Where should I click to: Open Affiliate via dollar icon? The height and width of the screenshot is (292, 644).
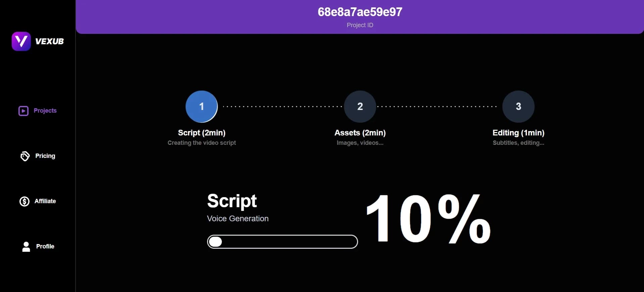(x=24, y=201)
